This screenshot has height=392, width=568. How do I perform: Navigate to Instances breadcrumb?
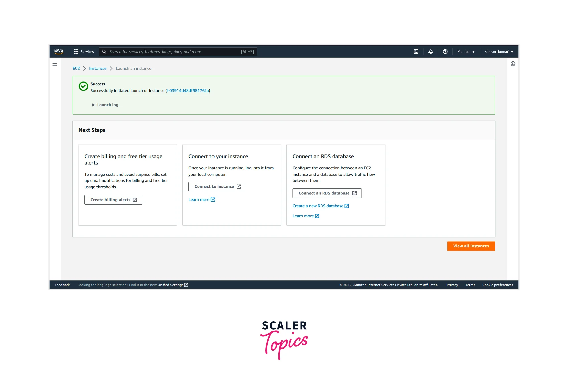tap(98, 68)
